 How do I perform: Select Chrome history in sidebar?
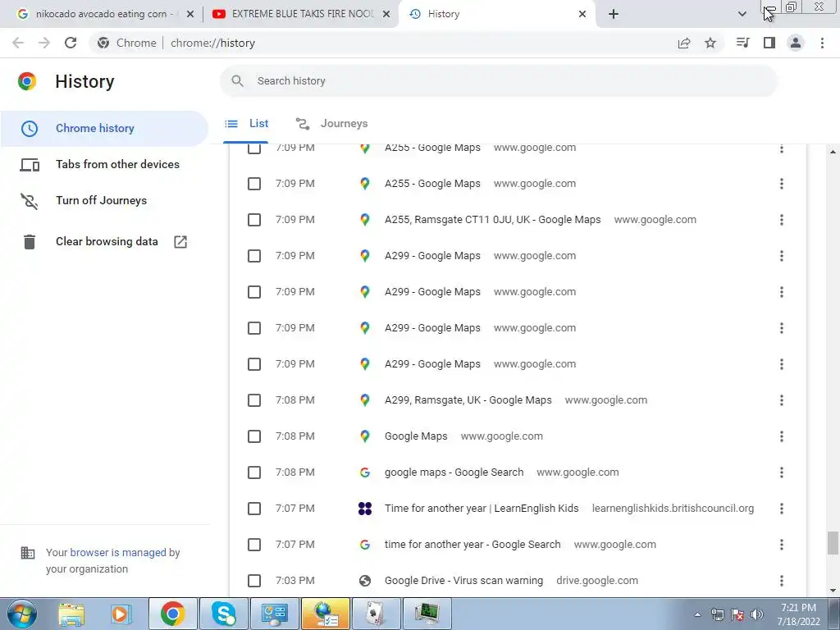pos(104,129)
